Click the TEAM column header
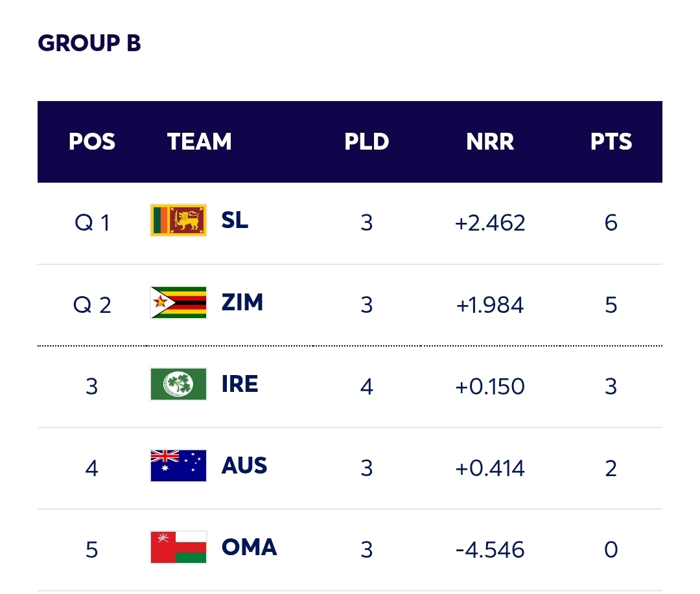This screenshot has height=594, width=700. [x=200, y=142]
